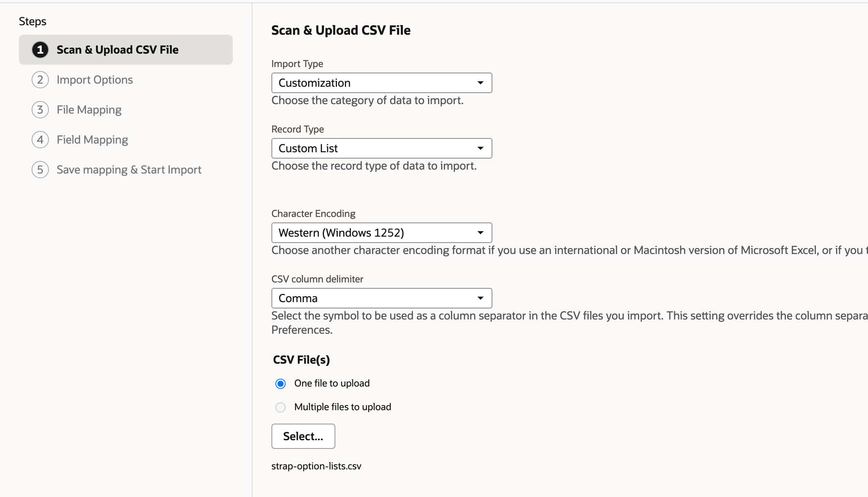Click the CSV column delimiter label
The height and width of the screenshot is (497, 868).
click(317, 279)
